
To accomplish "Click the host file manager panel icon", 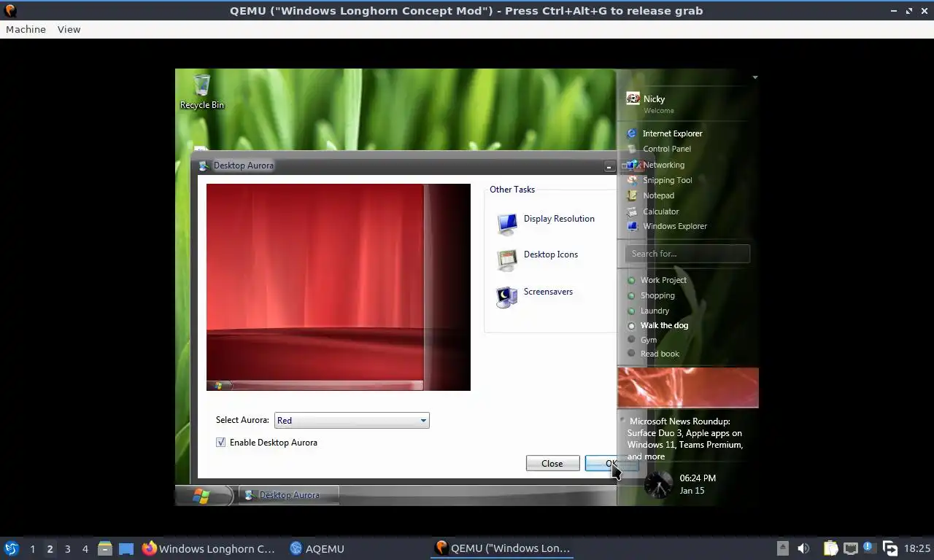I will tap(105, 548).
